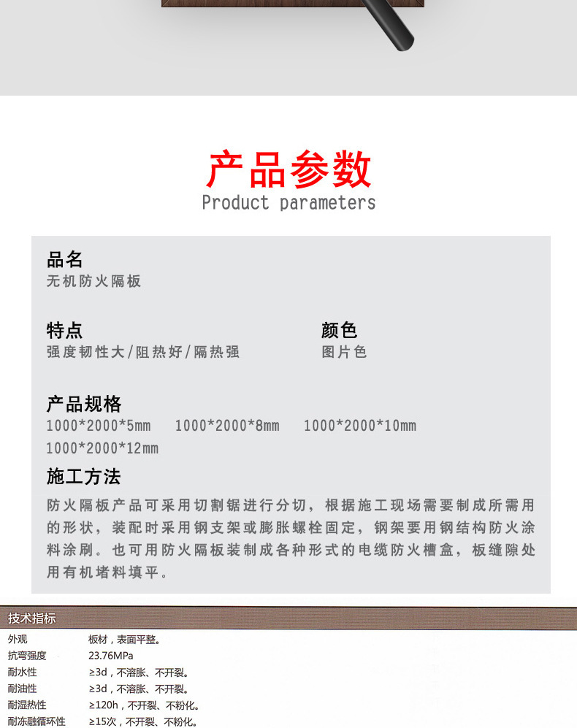Click the 耐冻融循环性 row label
577x728 pixels.
(37, 721)
